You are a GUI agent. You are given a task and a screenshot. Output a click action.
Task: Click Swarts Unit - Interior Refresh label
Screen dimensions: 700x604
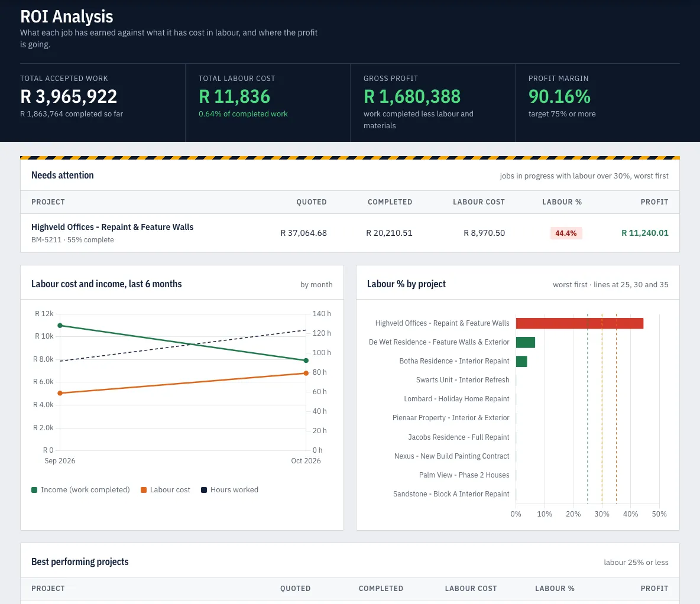coord(462,380)
